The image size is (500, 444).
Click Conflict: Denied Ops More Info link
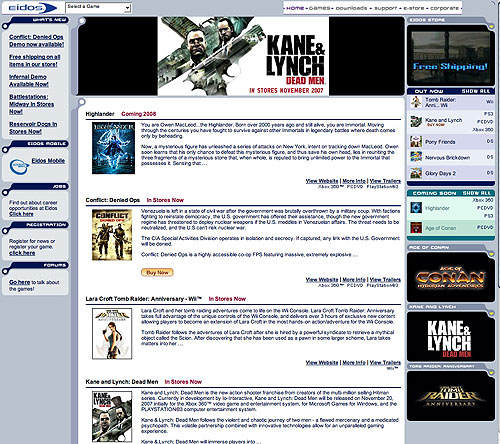point(354,280)
